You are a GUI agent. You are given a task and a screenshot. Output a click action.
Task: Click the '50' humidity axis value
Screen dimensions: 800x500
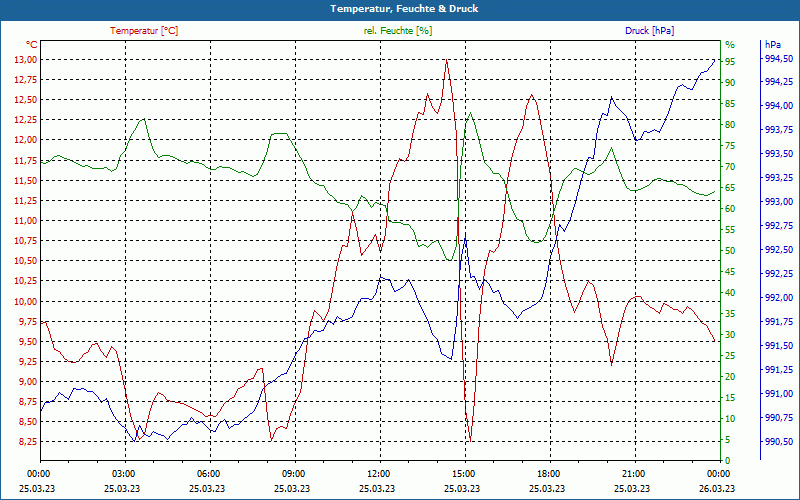730,251
